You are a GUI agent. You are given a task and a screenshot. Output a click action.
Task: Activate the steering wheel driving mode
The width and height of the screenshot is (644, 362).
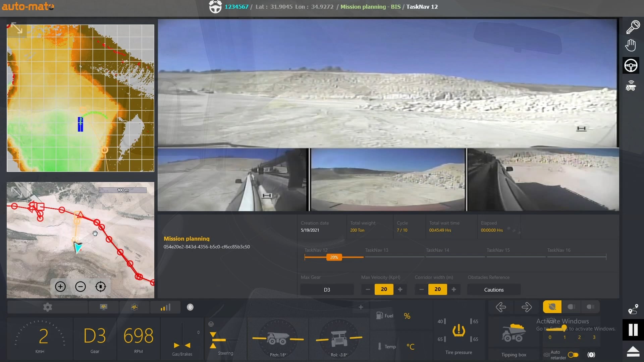pos(631,65)
